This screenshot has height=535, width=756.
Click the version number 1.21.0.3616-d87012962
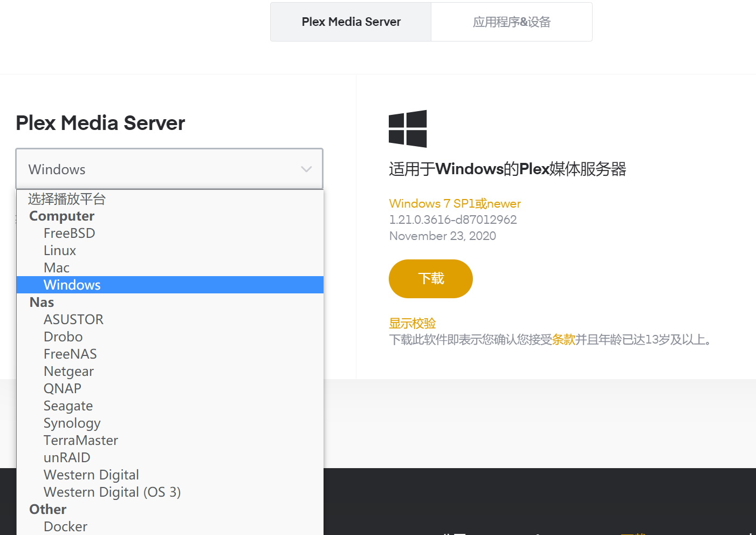[453, 220]
